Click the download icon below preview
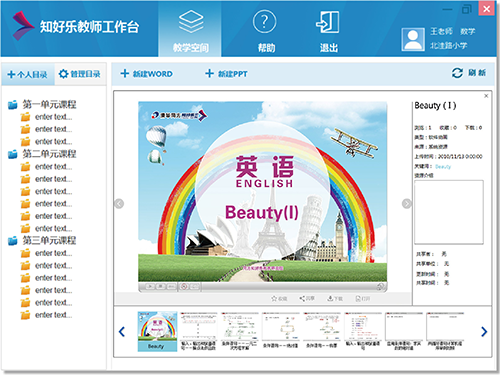The height and width of the screenshot is (375, 500). click(x=330, y=298)
